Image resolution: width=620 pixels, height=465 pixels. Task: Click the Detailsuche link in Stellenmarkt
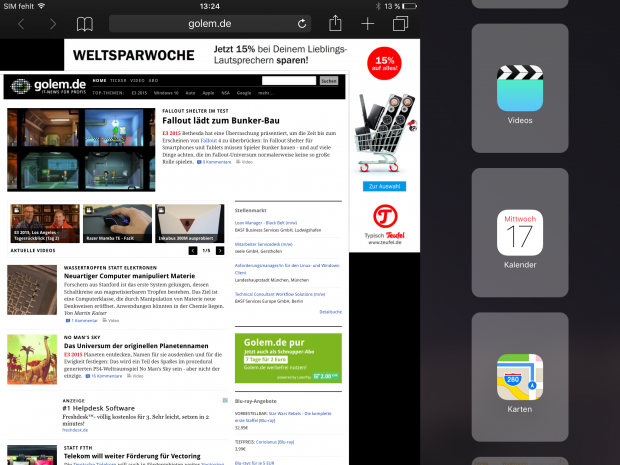pyautogui.click(x=331, y=312)
